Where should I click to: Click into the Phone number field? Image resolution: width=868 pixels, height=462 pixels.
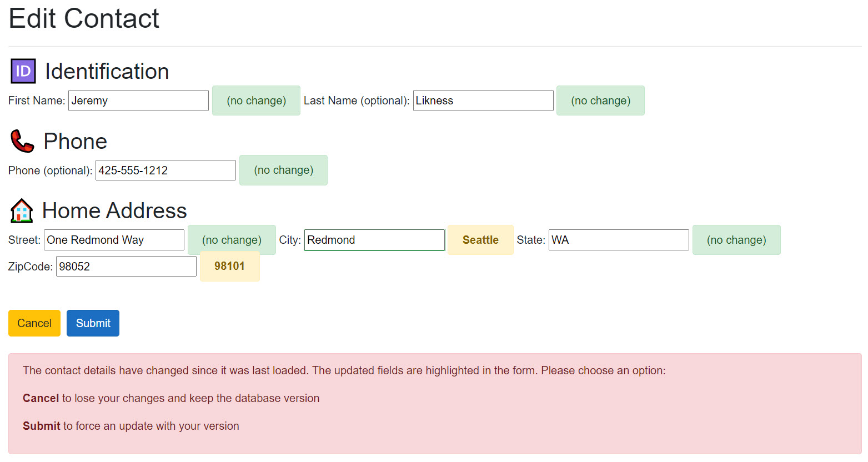(x=165, y=170)
